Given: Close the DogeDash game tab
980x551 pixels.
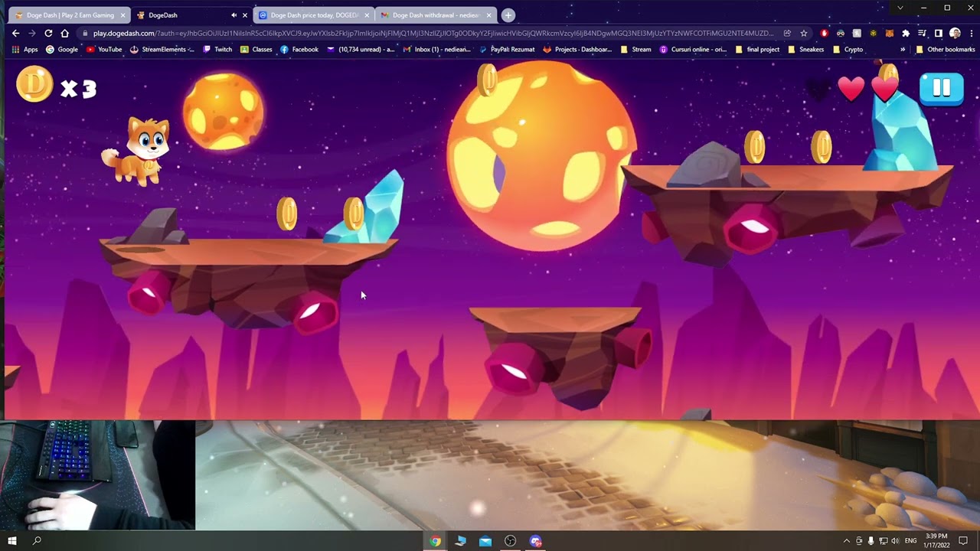Looking at the screenshot, I should tap(245, 15).
